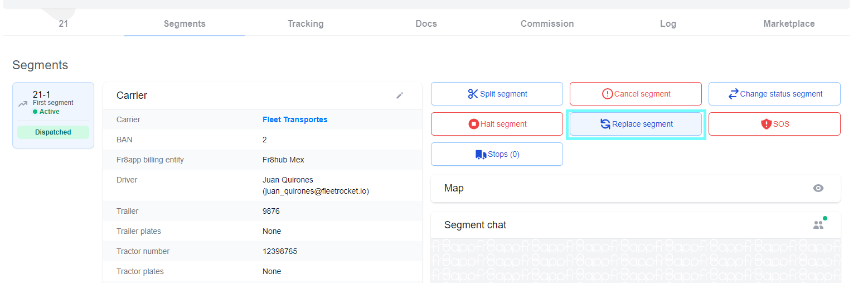Click the Tractor number label

[143, 251]
